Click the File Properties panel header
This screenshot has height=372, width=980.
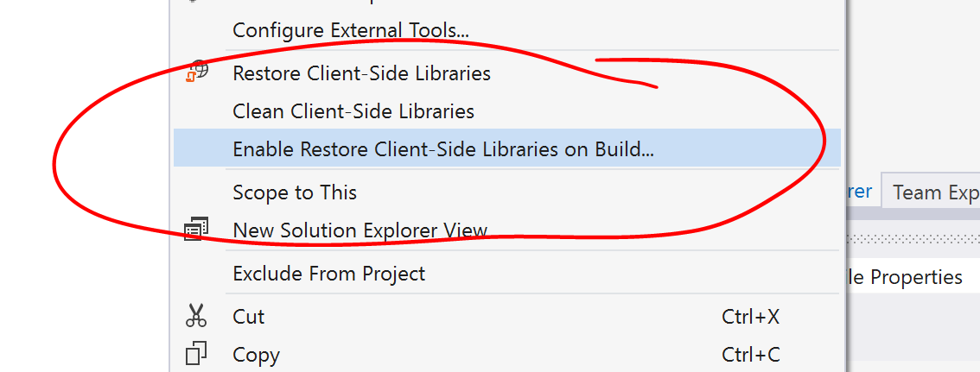coord(904,277)
